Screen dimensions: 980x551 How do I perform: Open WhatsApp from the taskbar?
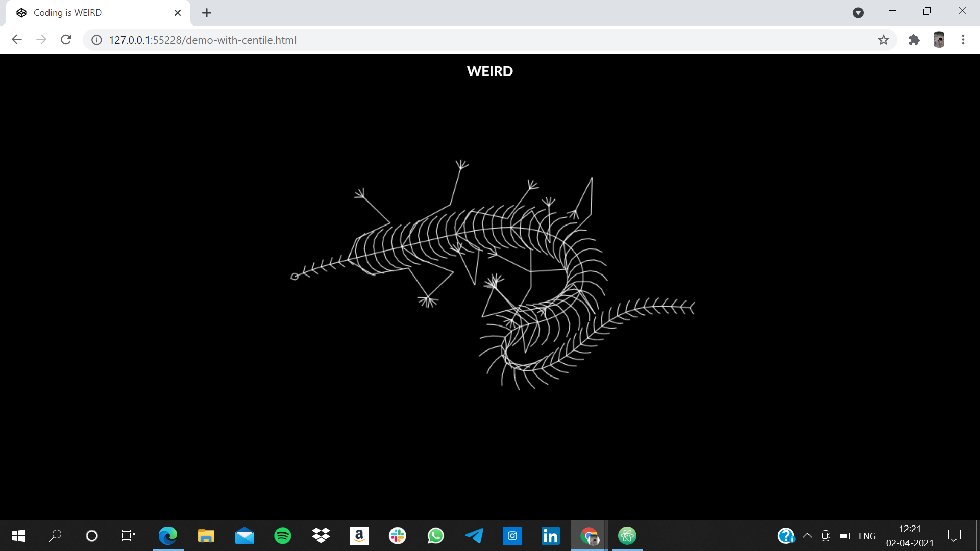point(436,536)
